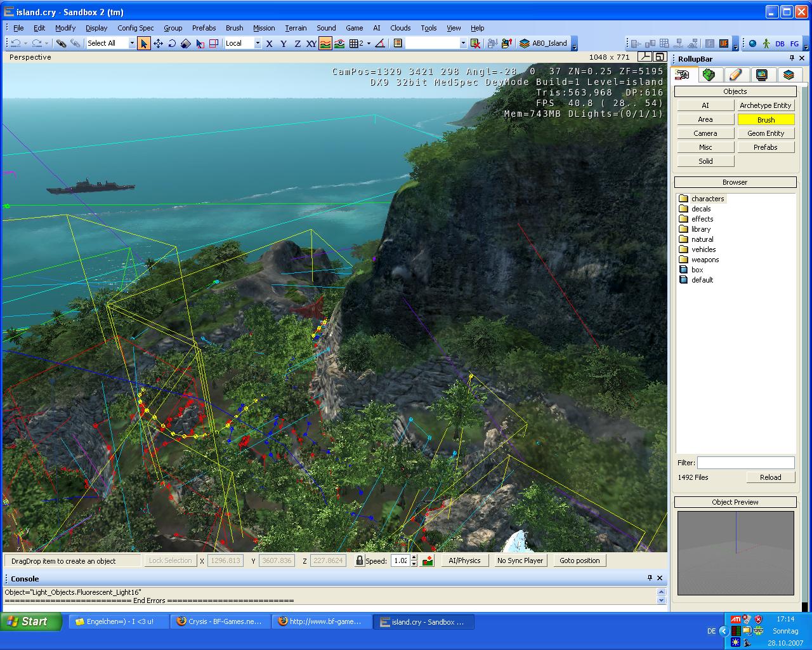Screen dimensions: 812x650
Task: Click the Link objects chain icon
Action: pos(61,43)
